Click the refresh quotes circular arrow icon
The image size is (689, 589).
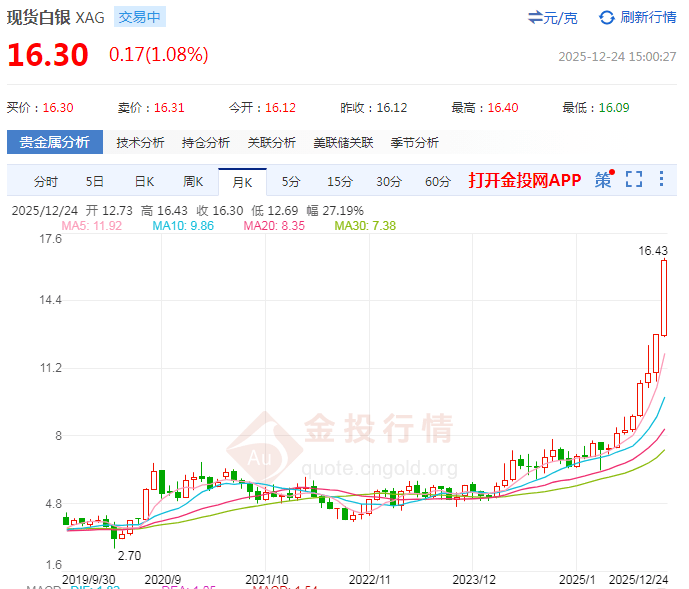606,17
